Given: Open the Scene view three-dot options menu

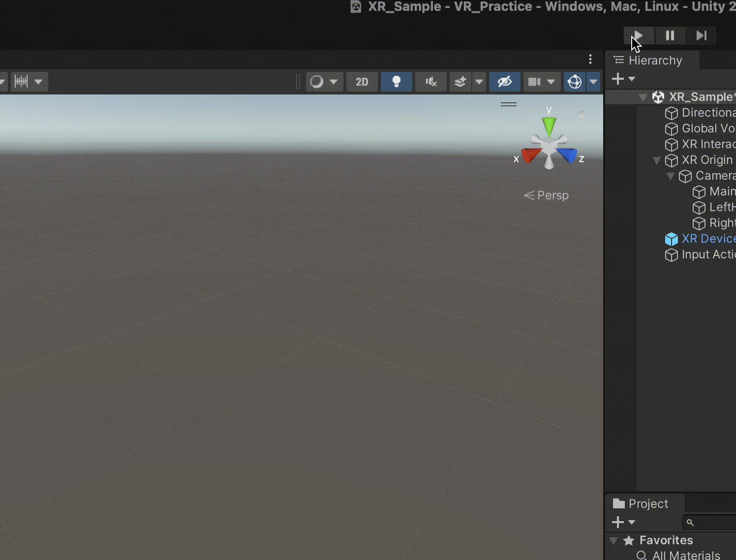Looking at the screenshot, I should pyautogui.click(x=590, y=60).
